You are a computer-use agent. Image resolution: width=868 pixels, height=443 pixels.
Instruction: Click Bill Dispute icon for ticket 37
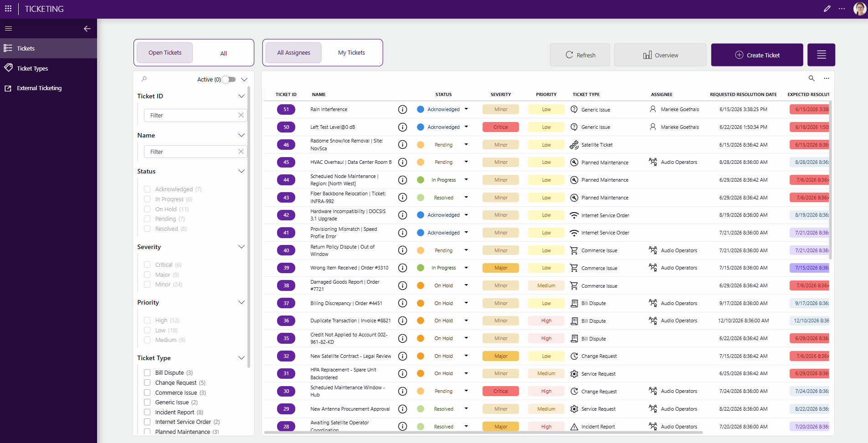pos(574,303)
